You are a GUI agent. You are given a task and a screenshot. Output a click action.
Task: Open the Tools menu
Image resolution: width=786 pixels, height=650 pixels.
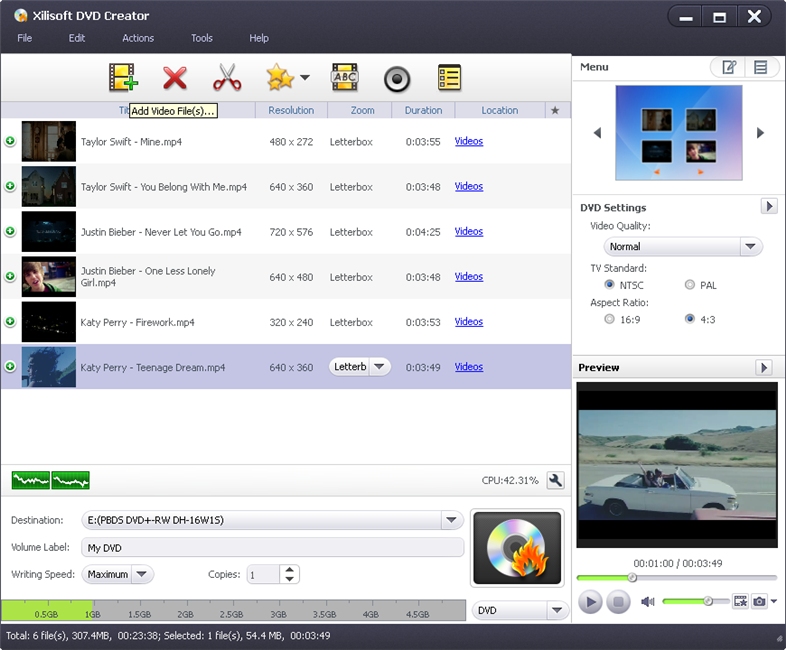coord(202,38)
